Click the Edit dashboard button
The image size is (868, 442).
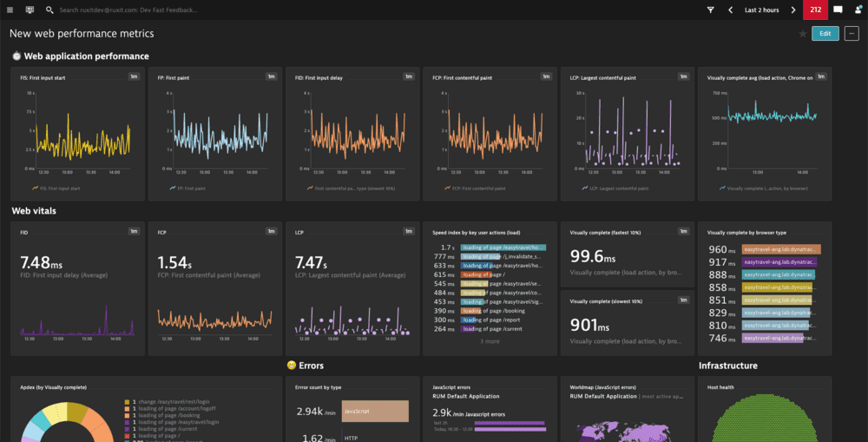(825, 34)
